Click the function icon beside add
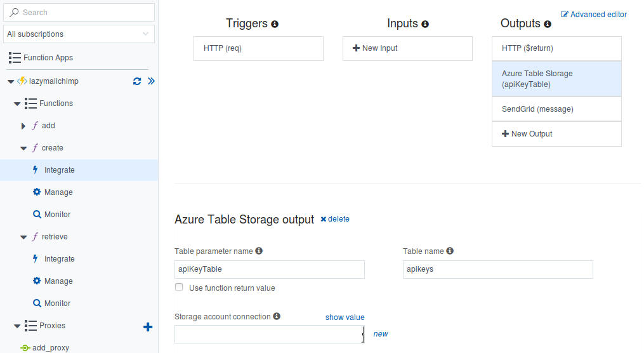The image size is (644, 353). point(35,126)
